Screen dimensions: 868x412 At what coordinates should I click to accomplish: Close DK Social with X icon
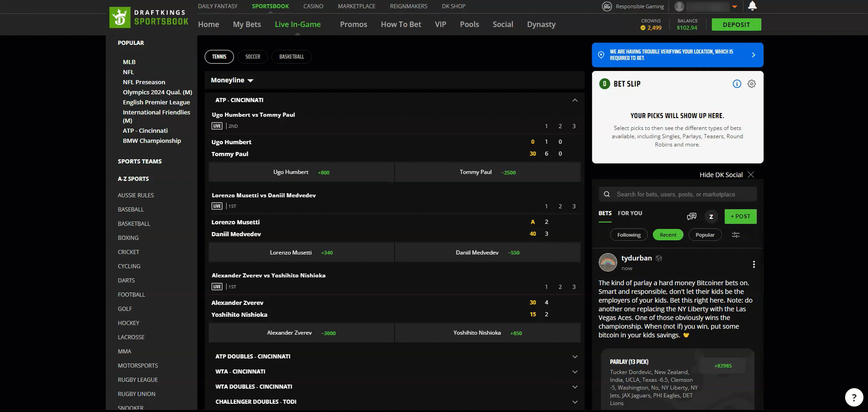(751, 174)
